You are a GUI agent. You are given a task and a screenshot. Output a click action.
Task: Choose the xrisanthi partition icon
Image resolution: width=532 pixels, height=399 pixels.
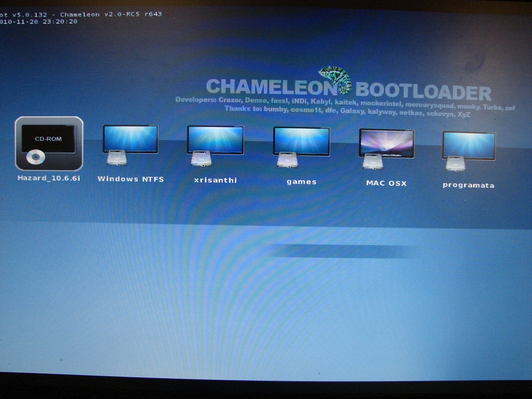[x=215, y=146]
